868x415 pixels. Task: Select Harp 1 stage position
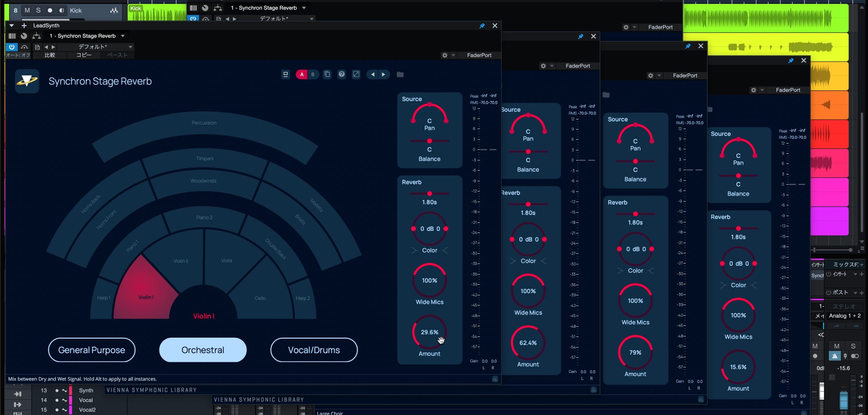(104, 298)
